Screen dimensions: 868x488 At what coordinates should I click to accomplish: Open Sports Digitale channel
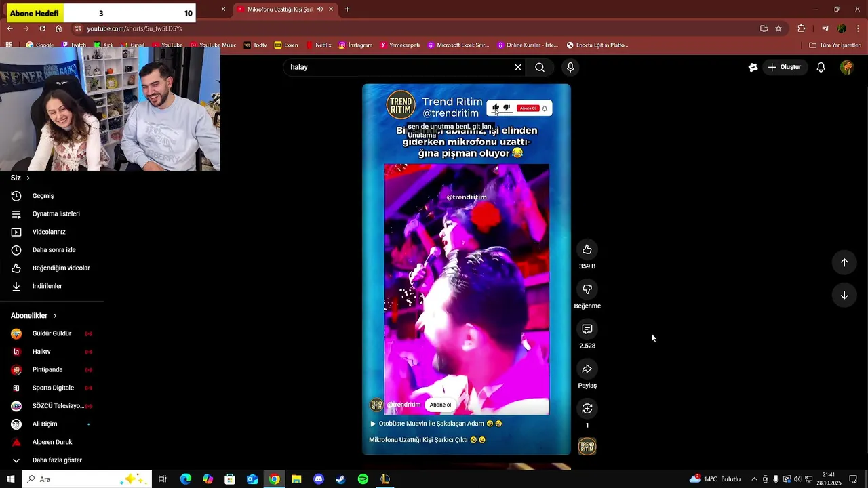pos(52,388)
